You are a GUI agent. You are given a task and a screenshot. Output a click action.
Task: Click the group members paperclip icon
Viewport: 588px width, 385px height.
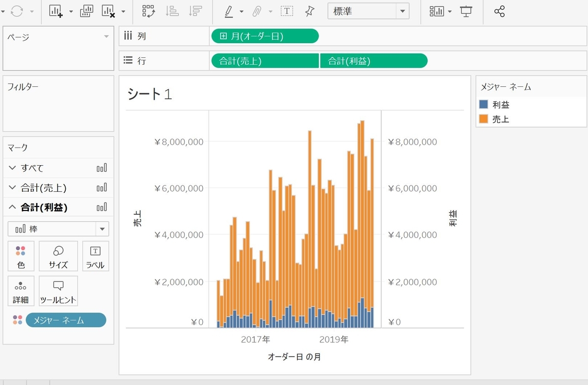258,11
